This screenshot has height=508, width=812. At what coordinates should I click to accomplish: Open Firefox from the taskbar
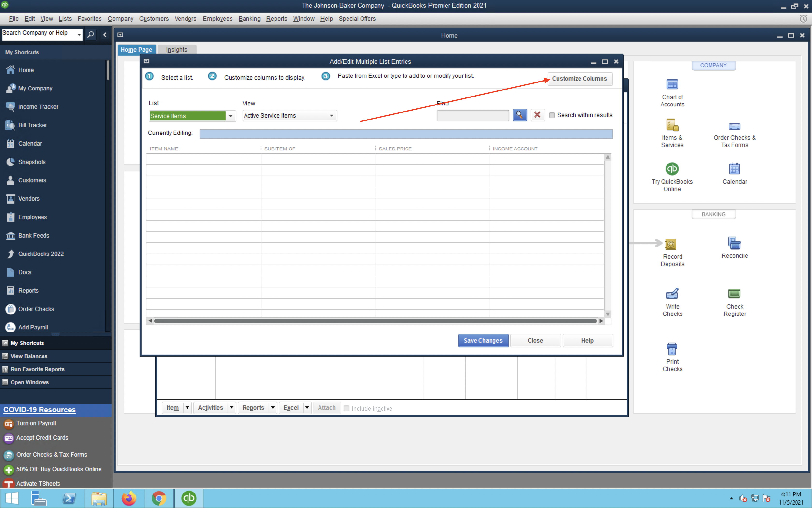[129, 498]
